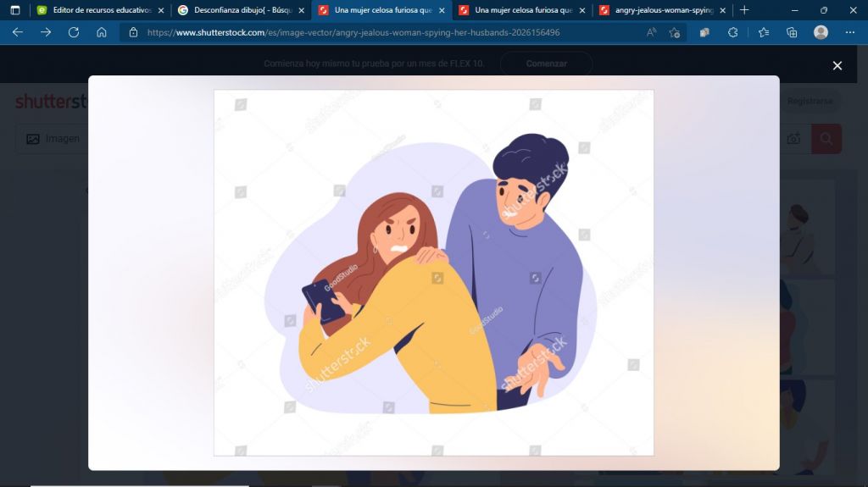The width and height of the screenshot is (868, 487).
Task: Open Read aloud icon in address bar
Action: click(x=652, y=33)
